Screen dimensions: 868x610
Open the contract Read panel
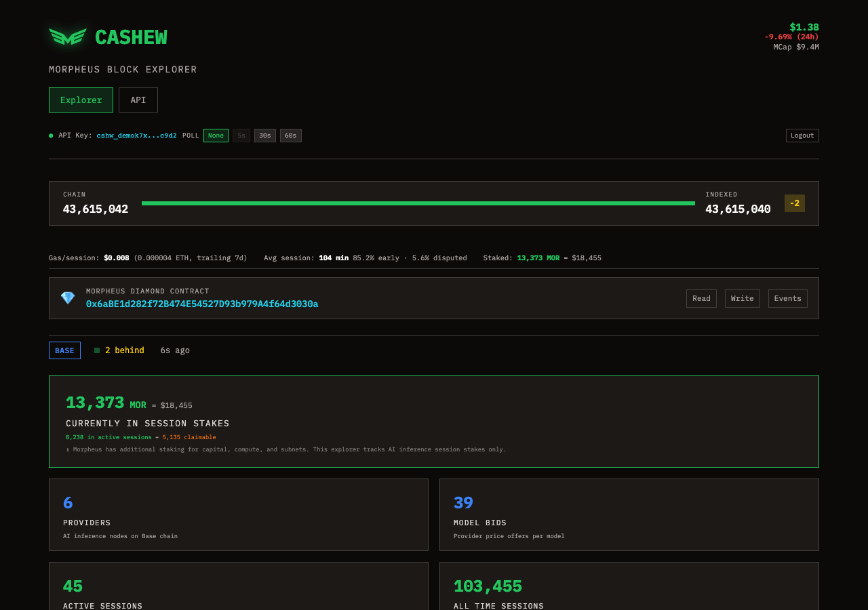(701, 298)
